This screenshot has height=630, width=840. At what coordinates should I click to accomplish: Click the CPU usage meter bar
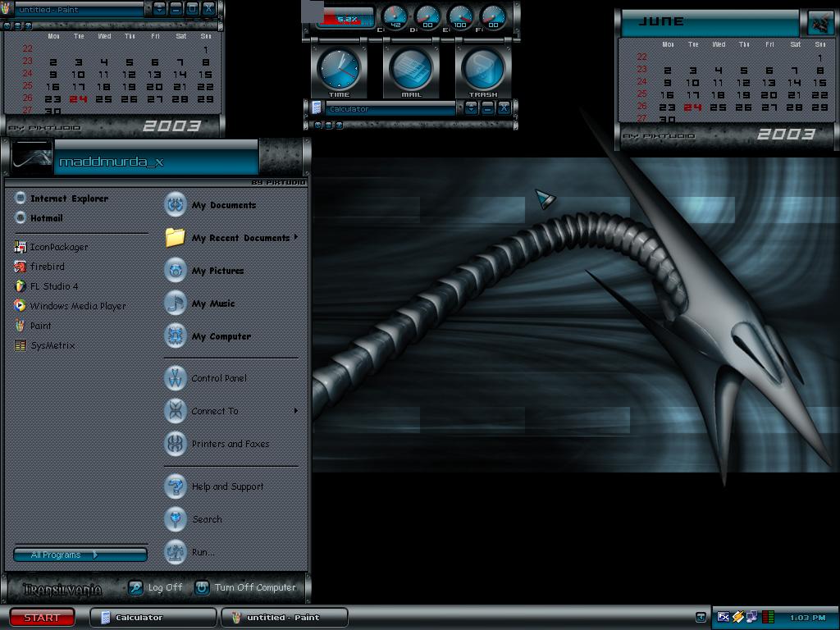pyautogui.click(x=345, y=19)
